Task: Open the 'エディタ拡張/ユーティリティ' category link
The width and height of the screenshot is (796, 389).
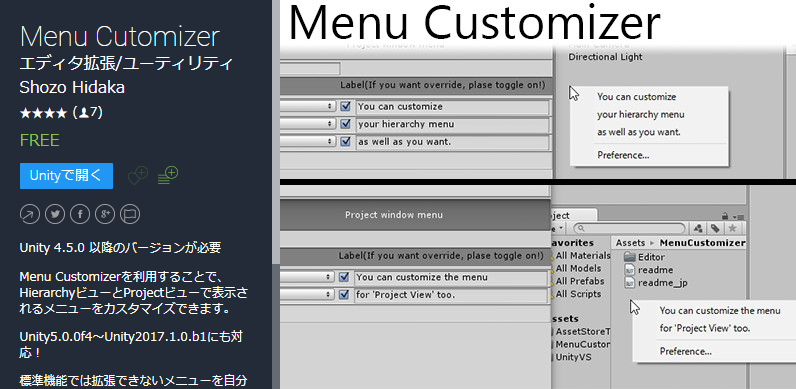Action: tap(126, 64)
